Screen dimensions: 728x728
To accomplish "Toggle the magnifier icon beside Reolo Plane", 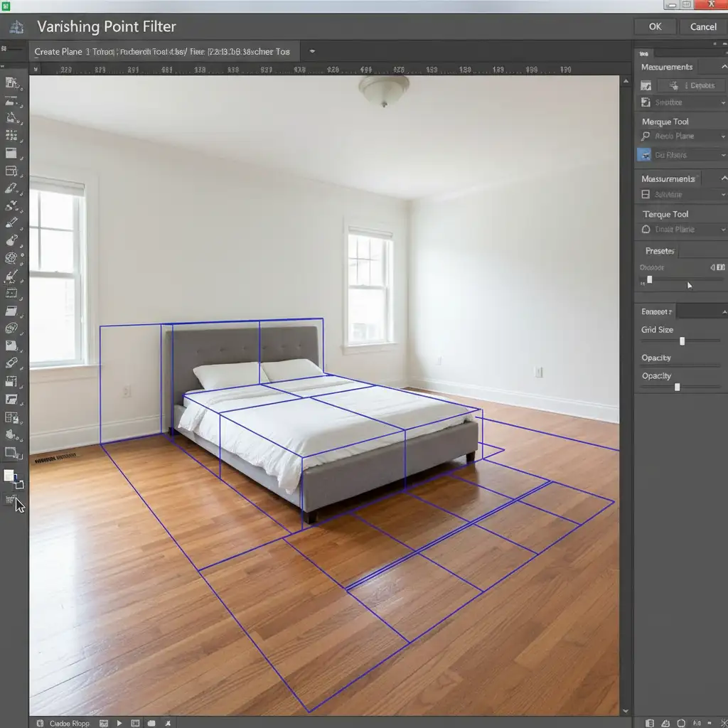I will click(646, 136).
